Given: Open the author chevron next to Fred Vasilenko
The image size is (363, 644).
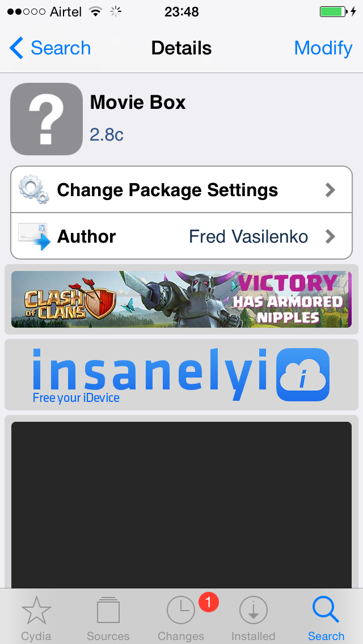Looking at the screenshot, I should 330,236.
